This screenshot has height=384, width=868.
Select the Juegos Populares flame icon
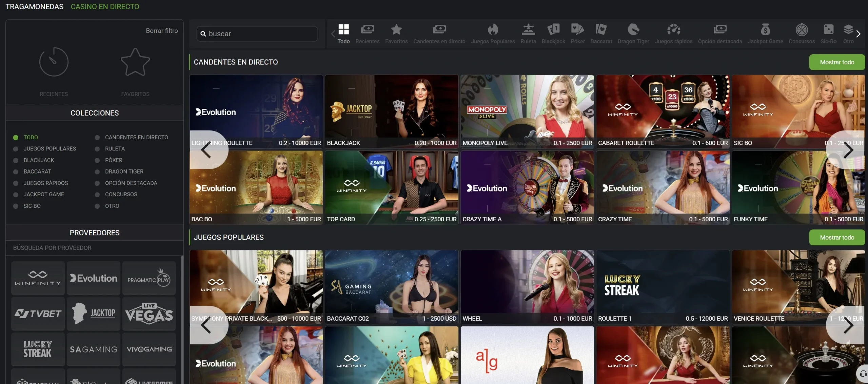point(493,29)
